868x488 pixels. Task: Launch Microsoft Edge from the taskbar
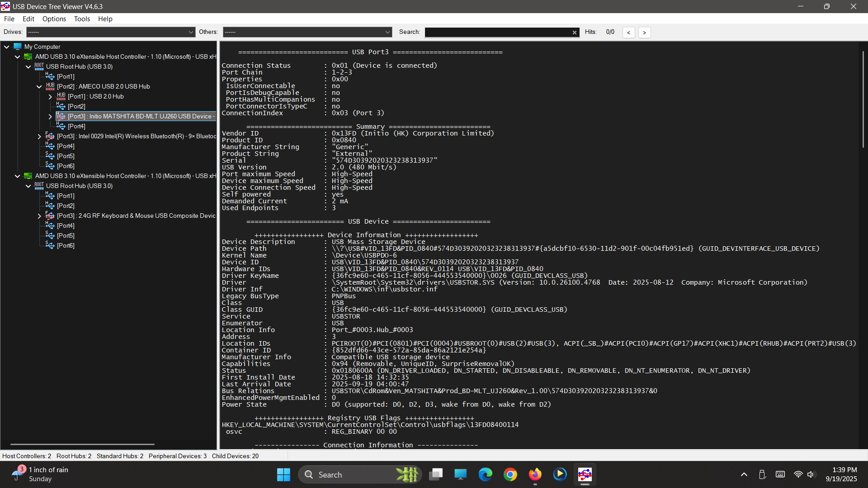pyautogui.click(x=486, y=474)
